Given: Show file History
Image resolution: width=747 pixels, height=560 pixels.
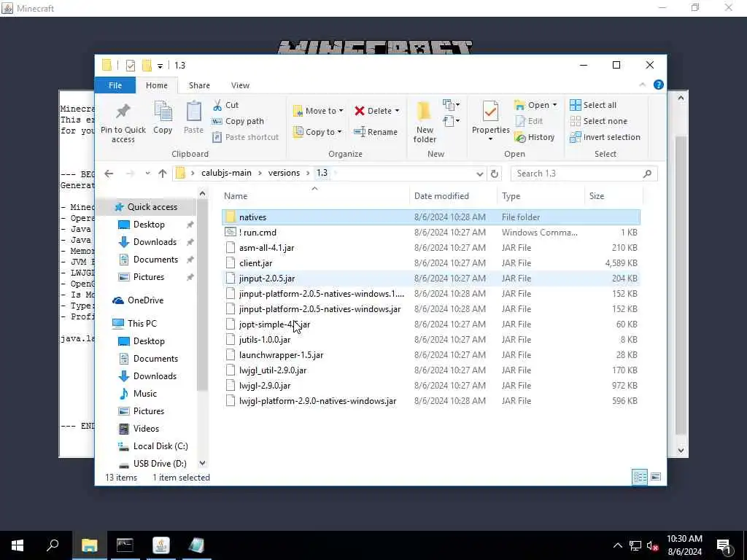Looking at the screenshot, I should coord(535,137).
